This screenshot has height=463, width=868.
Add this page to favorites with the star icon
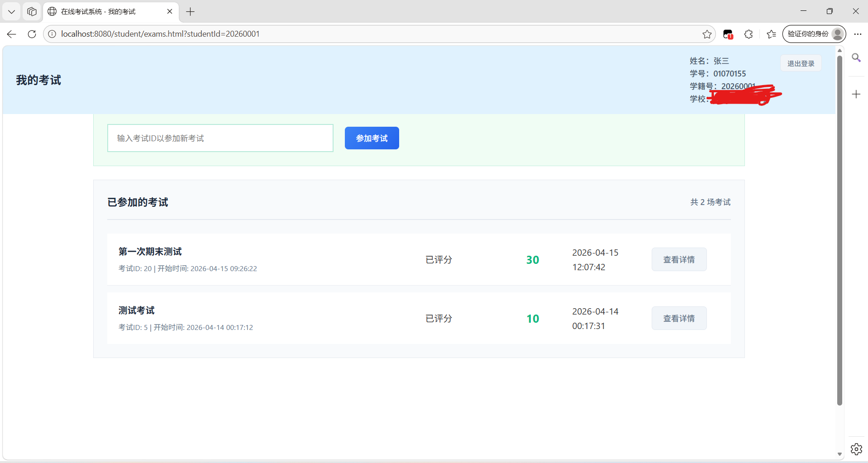[x=707, y=34]
